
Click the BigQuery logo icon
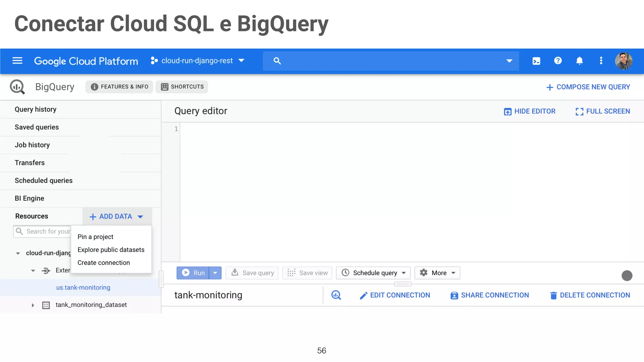[17, 87]
